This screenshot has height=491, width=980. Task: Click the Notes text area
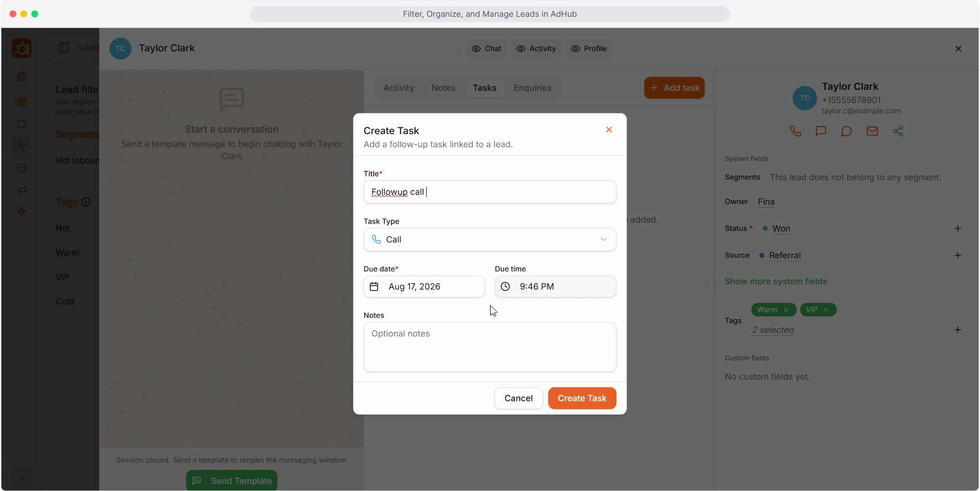pos(490,347)
